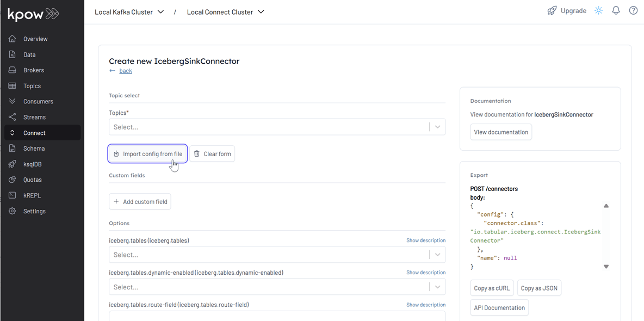Viewport: 644px width, 321px height.
Task: Click the Data sidebar icon
Action: tap(13, 54)
